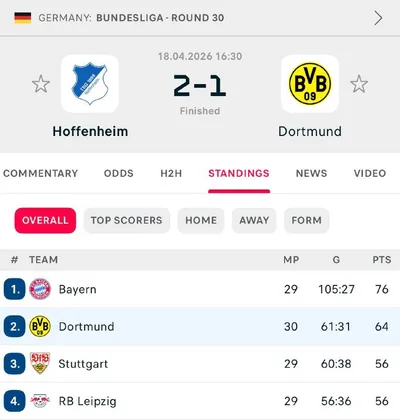
Task: Click the RB Leipzig logo in standings
Action: pyautogui.click(x=40, y=401)
